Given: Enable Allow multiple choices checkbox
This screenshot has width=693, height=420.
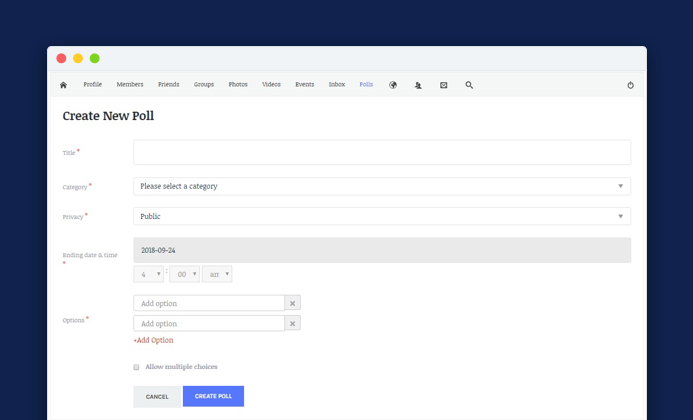Looking at the screenshot, I should [x=136, y=367].
